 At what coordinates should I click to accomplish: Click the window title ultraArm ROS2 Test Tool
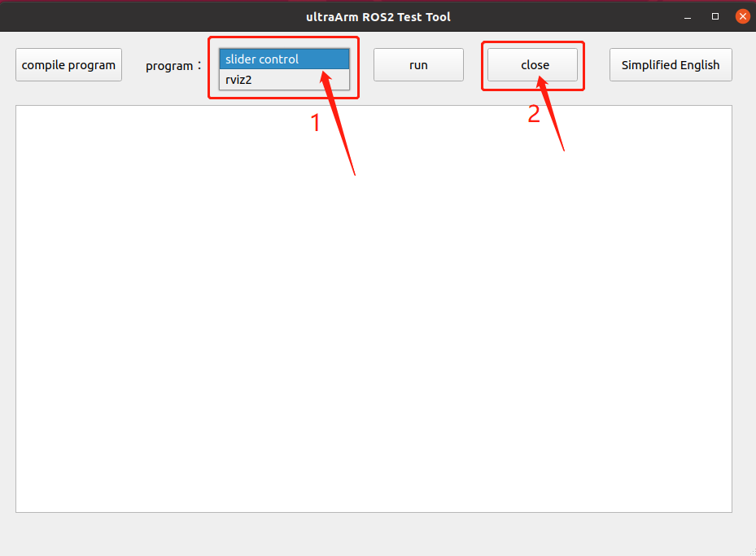tap(378, 17)
